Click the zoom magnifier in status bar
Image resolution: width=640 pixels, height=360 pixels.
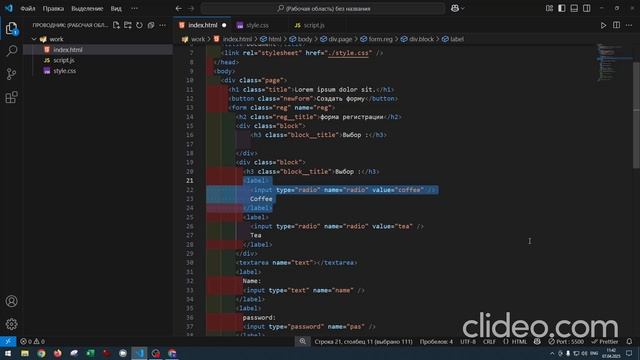point(302,341)
